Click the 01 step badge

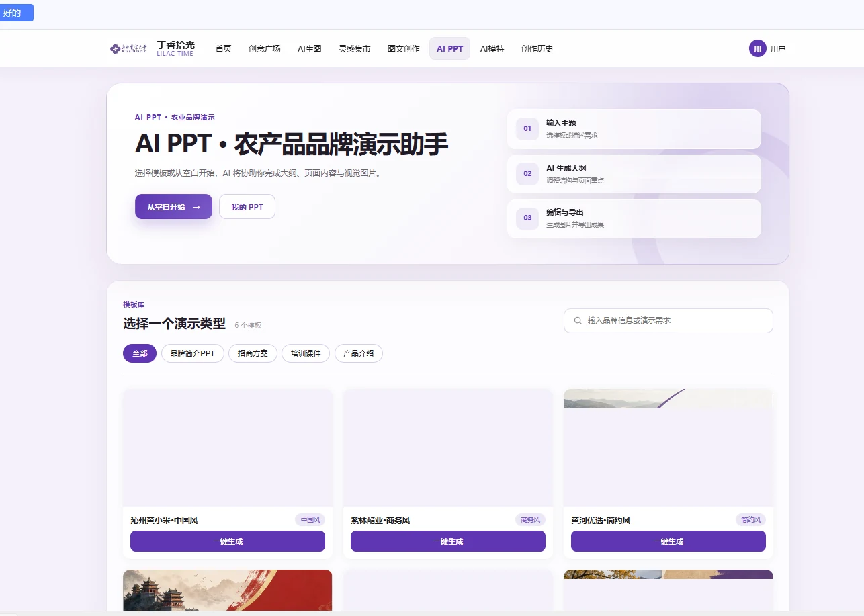click(x=527, y=128)
